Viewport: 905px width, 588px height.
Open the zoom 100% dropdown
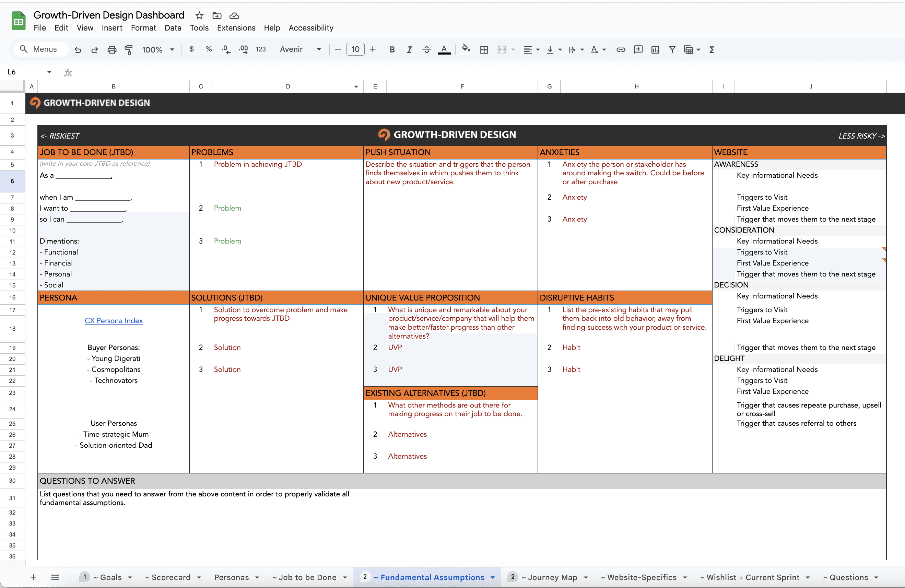tap(158, 49)
